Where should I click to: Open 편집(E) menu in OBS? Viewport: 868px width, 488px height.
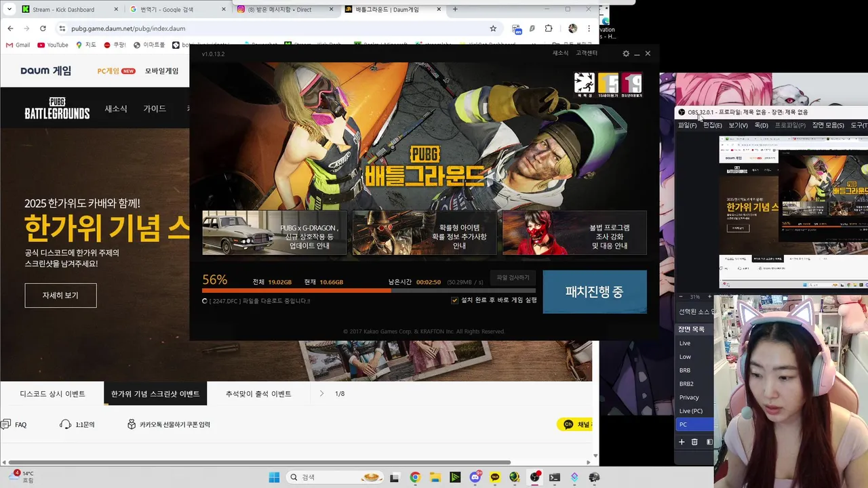tap(712, 125)
